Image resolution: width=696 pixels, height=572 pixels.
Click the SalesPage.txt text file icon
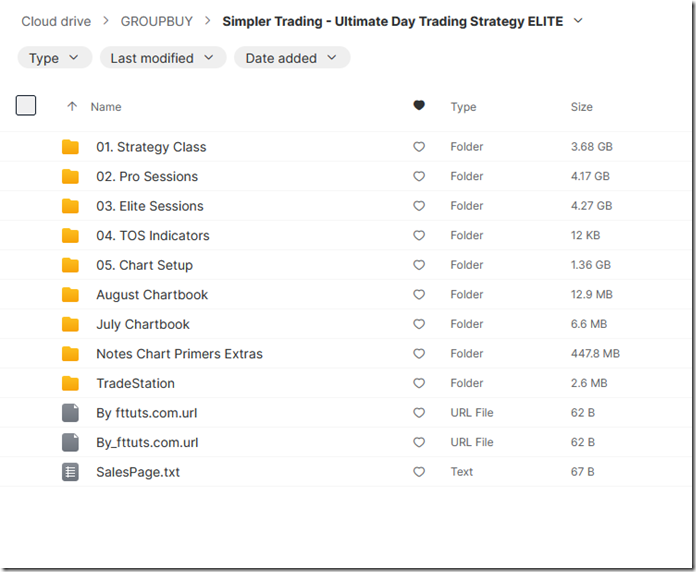70,472
